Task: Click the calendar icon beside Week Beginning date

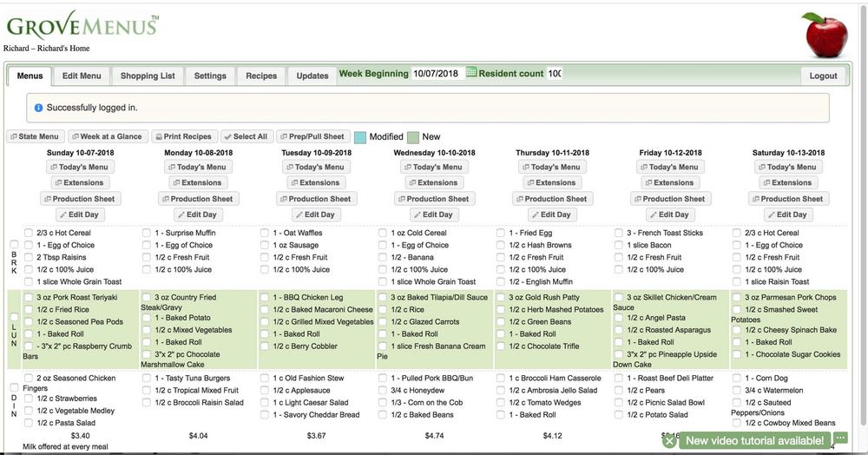Action: pos(471,74)
